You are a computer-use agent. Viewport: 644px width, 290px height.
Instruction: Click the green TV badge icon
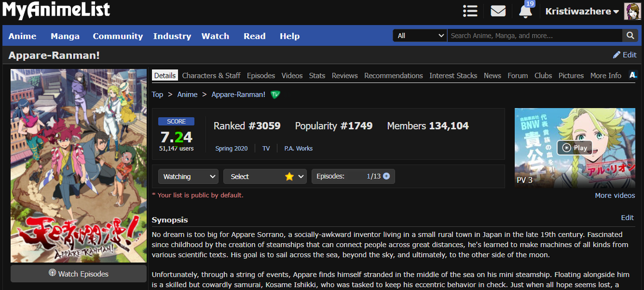pos(275,95)
